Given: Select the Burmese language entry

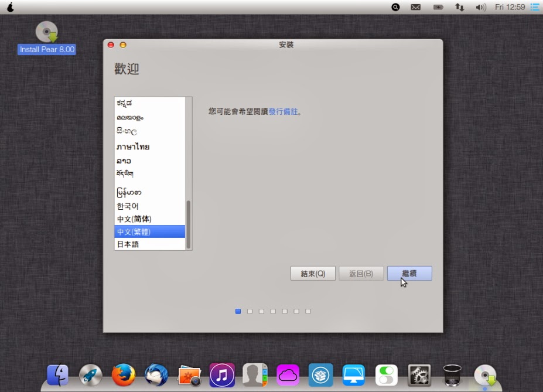Looking at the screenshot, I should coord(149,192).
